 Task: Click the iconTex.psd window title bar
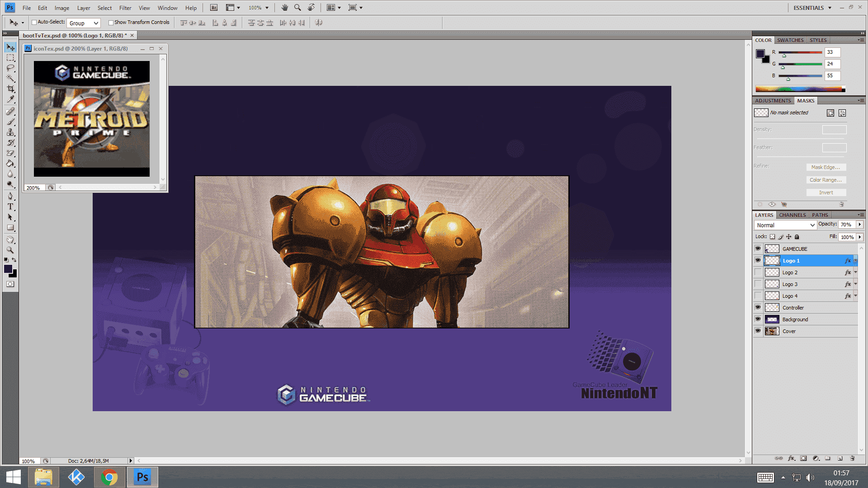[95, 48]
